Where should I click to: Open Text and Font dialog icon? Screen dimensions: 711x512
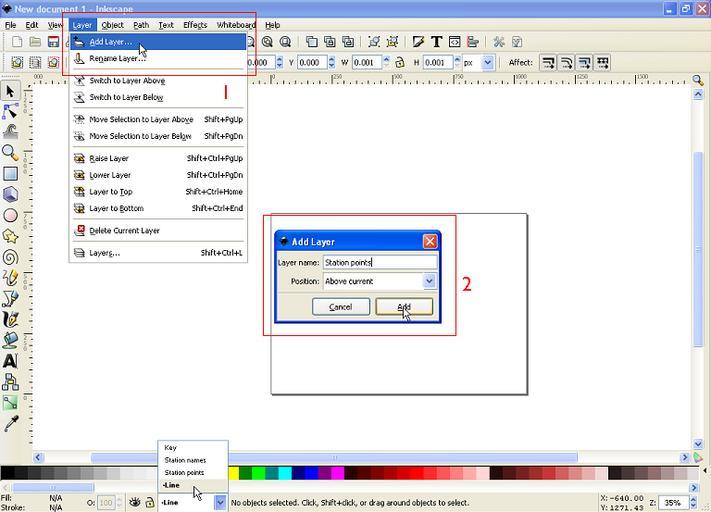coord(436,42)
